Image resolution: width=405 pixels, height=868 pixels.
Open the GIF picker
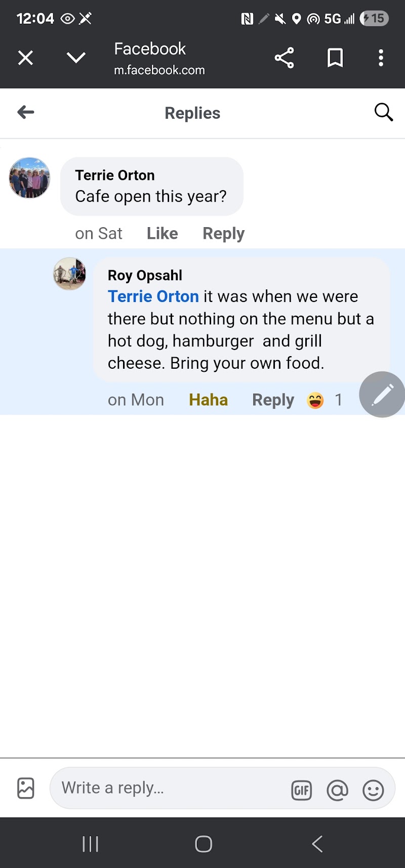tap(302, 790)
